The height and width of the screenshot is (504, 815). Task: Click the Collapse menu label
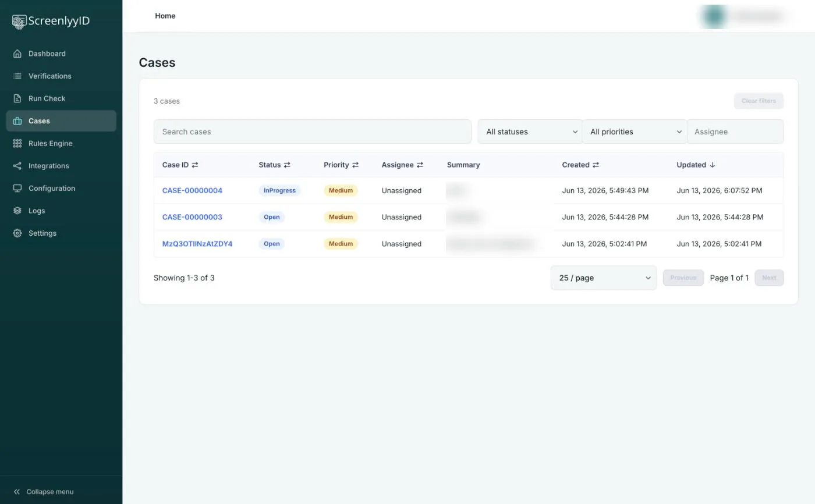tap(50, 492)
